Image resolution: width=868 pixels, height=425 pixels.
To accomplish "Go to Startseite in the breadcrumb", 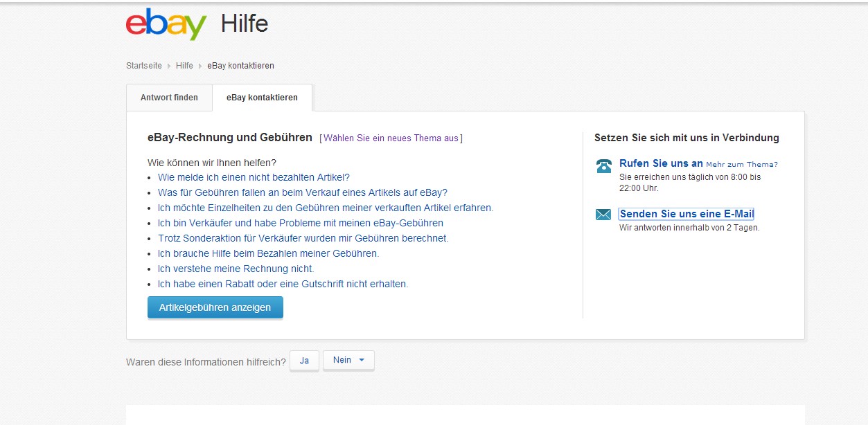I will 144,66.
